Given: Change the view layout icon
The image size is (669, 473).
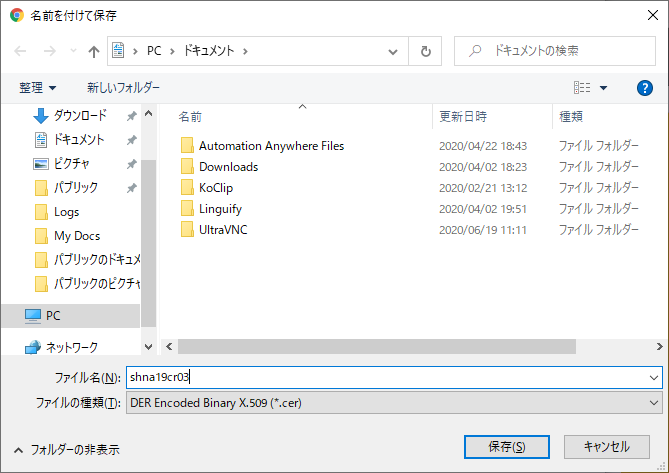Looking at the screenshot, I should (582, 88).
